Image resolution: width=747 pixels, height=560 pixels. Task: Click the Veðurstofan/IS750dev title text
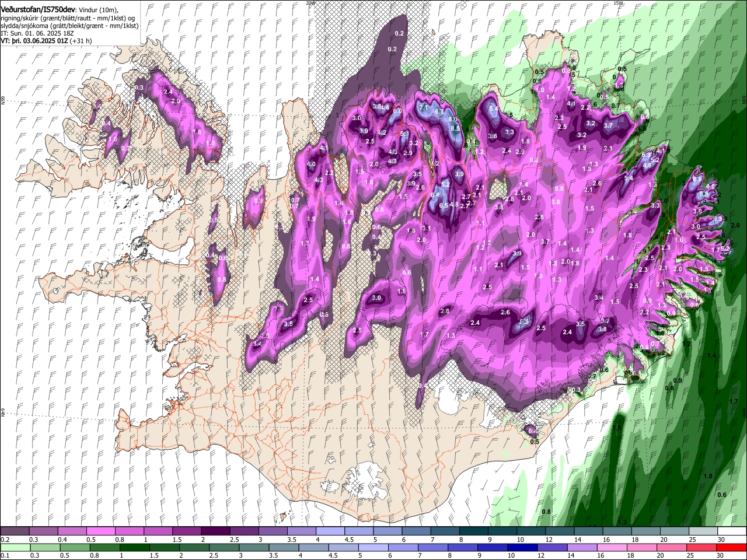pos(38,9)
